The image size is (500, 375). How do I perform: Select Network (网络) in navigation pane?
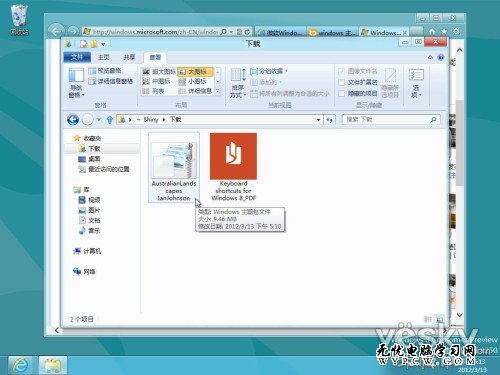click(x=84, y=272)
